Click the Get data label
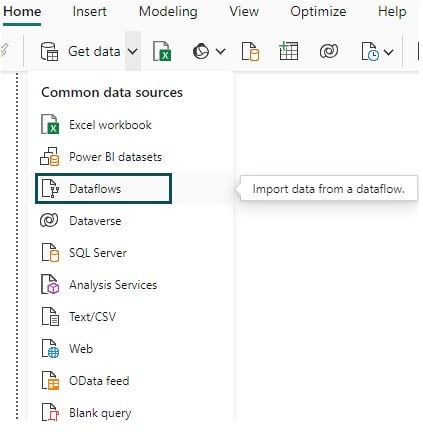Viewport: 423px width, 432px height. pos(94,52)
